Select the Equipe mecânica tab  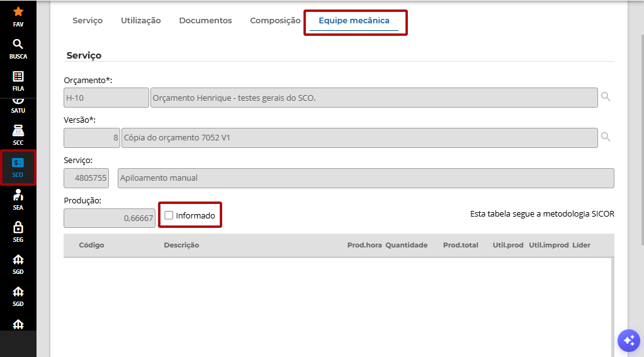(x=354, y=21)
